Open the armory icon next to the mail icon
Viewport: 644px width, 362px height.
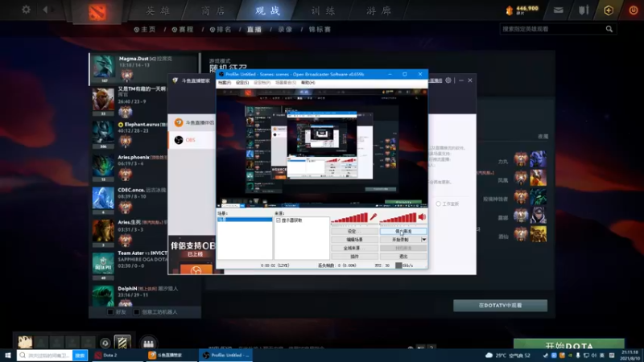pyautogui.click(x=584, y=10)
